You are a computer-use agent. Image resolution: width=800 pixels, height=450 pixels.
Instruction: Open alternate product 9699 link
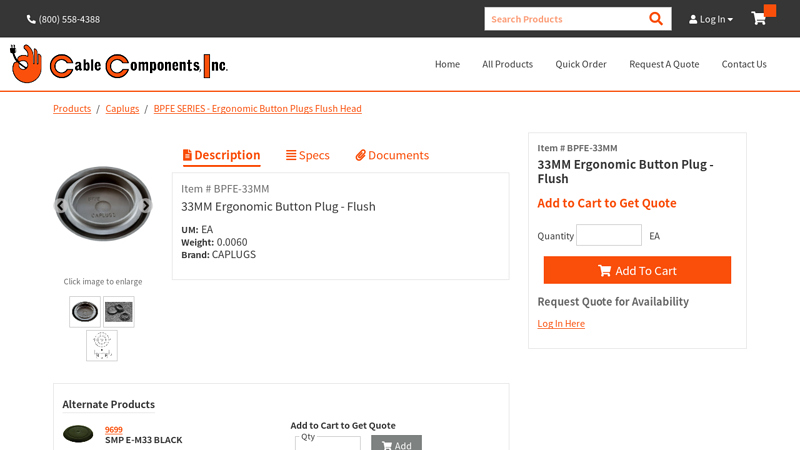pos(113,429)
